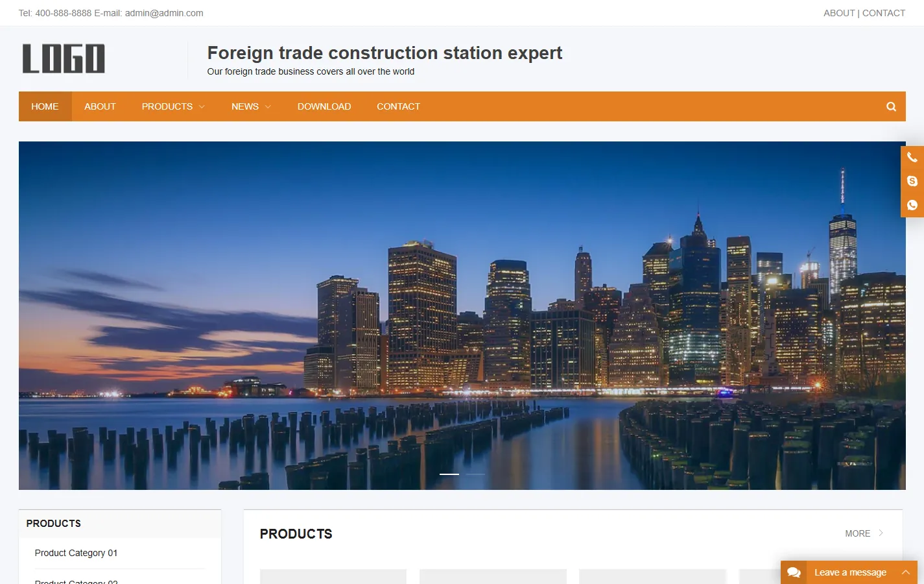
Task: Click the chat bubbles icon in message bar
Action: coord(794,572)
